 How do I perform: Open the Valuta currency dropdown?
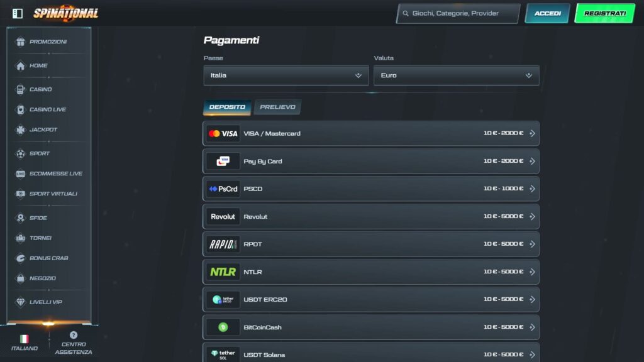(457, 75)
